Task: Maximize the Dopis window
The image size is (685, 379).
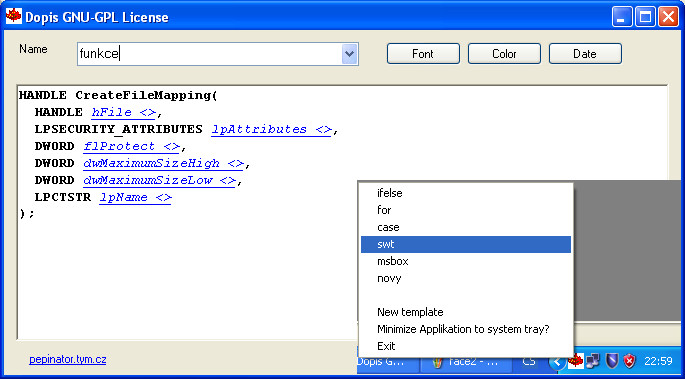Action: click(x=645, y=17)
